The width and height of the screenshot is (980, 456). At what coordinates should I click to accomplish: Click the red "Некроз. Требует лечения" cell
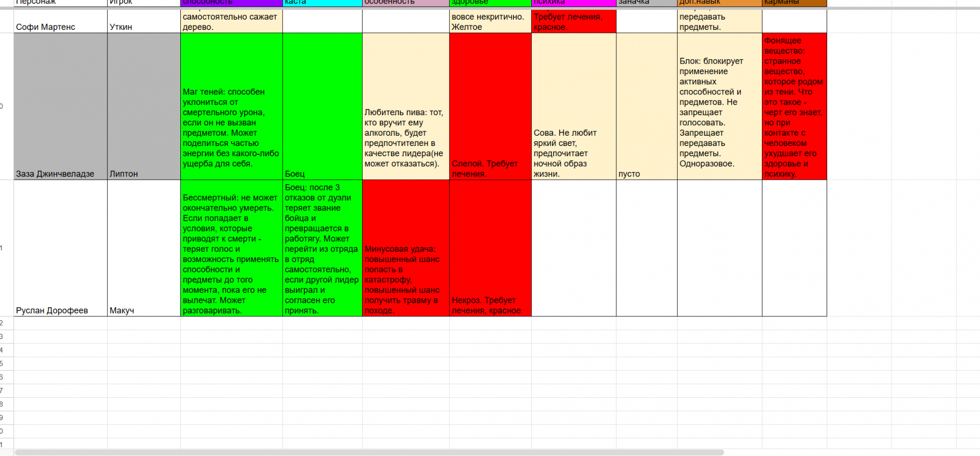[490, 248]
